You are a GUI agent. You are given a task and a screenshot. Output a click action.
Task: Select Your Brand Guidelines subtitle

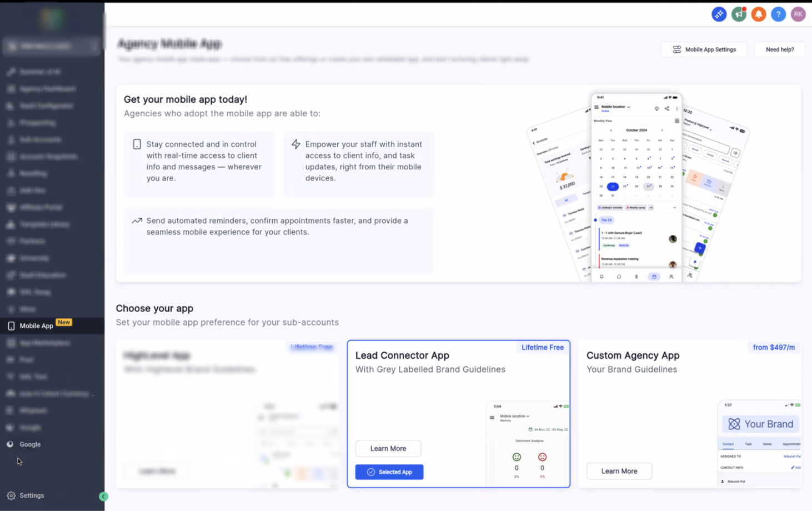[x=632, y=369]
